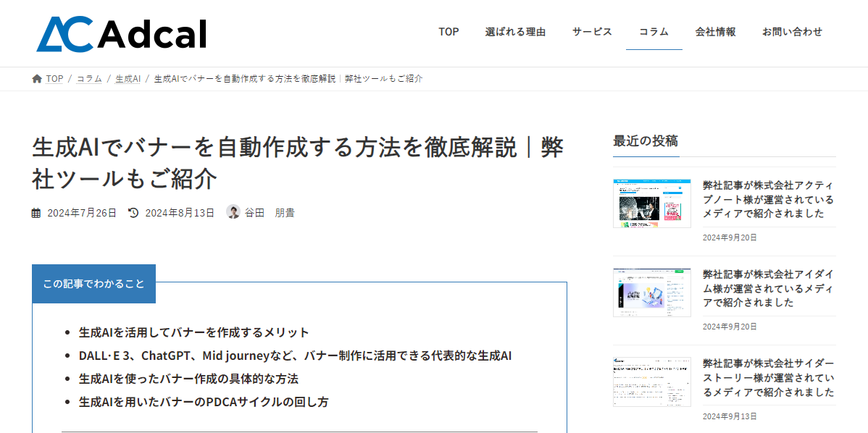This screenshot has width=868, height=433.
Task: Click the TOP breadcrumb link
Action: pos(54,78)
